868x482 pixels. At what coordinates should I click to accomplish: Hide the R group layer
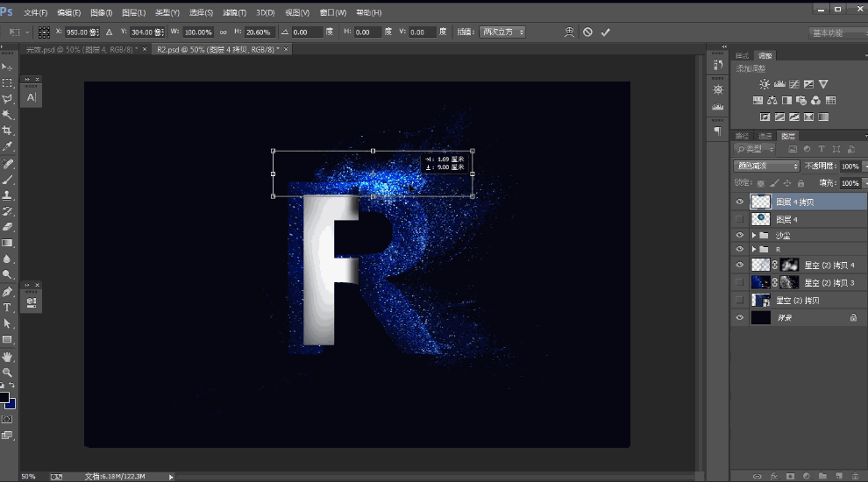(740, 249)
